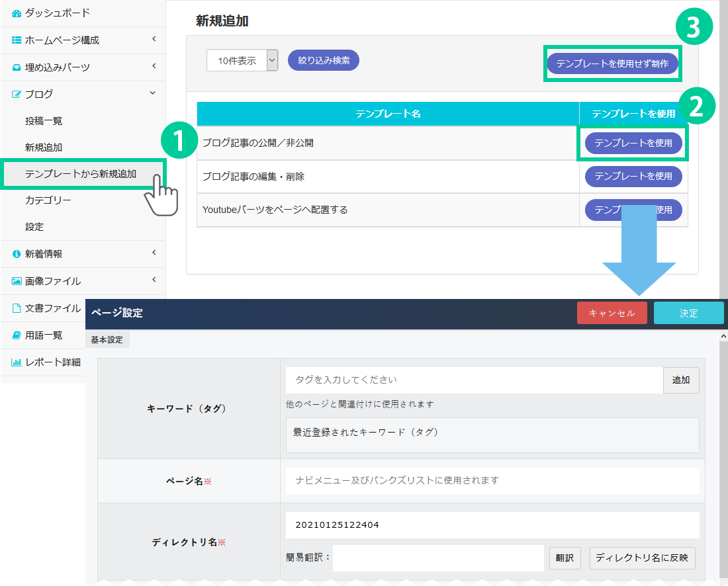The image size is (728, 586).
Task: Open the 10件表示 page size dropdown
Action: tap(242, 61)
